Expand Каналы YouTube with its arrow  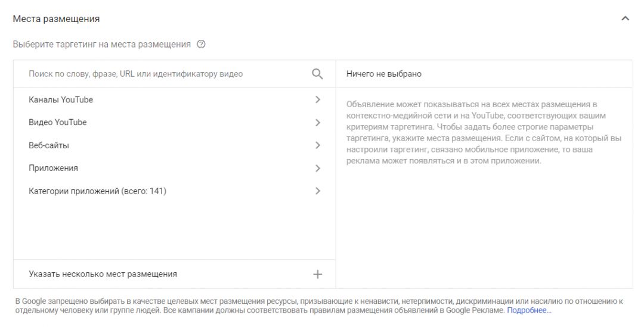pos(317,99)
